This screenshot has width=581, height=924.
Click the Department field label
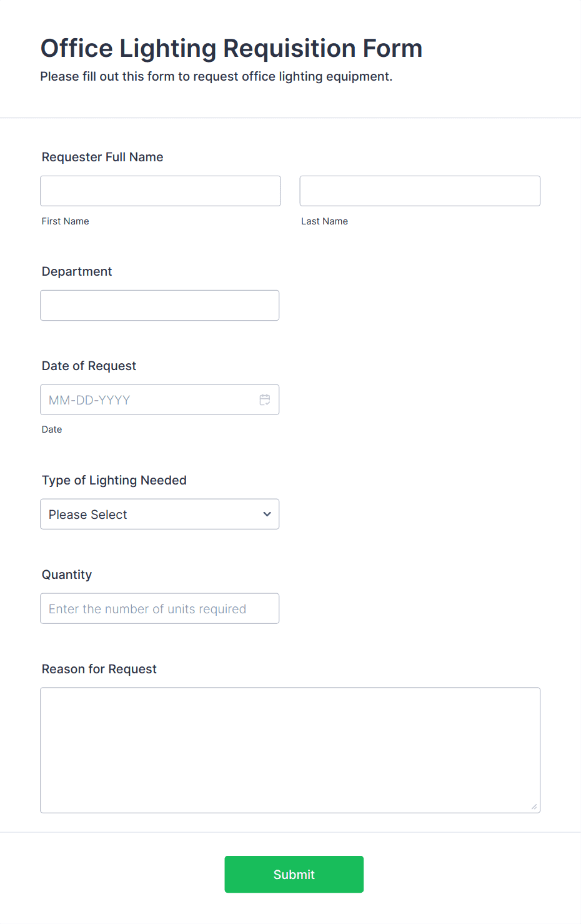point(77,271)
